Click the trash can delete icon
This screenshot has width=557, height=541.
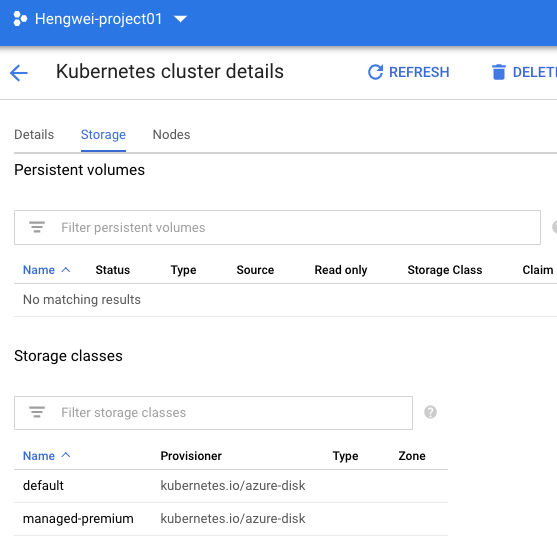pyautogui.click(x=498, y=72)
